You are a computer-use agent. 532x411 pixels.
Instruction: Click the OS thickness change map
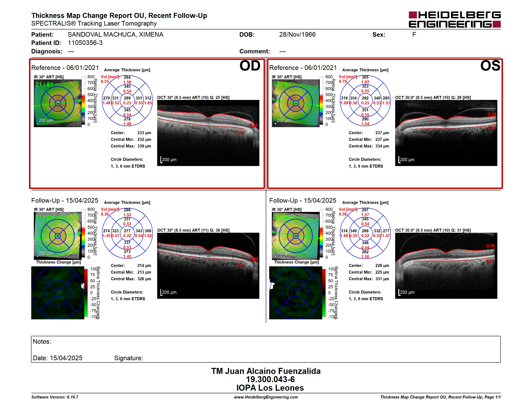pyautogui.click(x=295, y=293)
